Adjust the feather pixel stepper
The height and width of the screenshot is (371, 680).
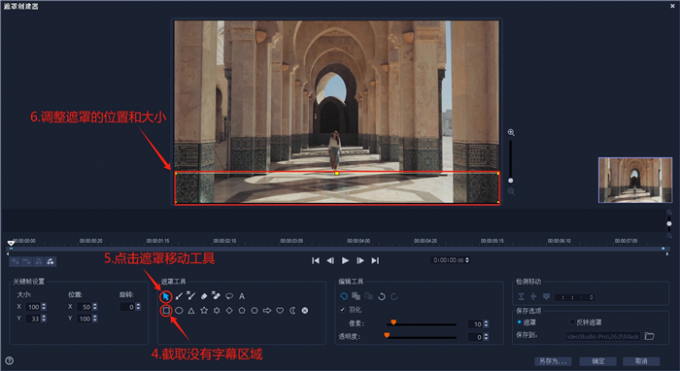(486, 324)
